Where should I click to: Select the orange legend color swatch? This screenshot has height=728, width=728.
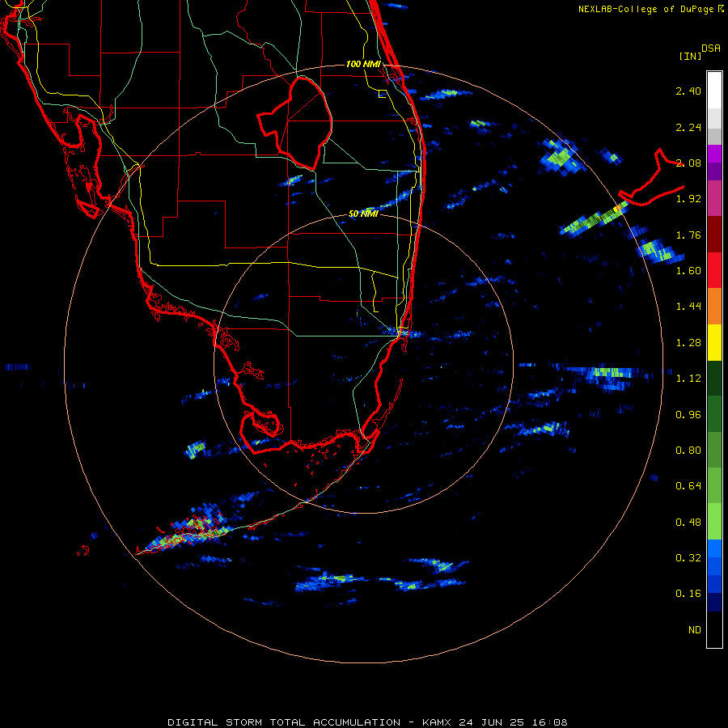click(x=714, y=307)
